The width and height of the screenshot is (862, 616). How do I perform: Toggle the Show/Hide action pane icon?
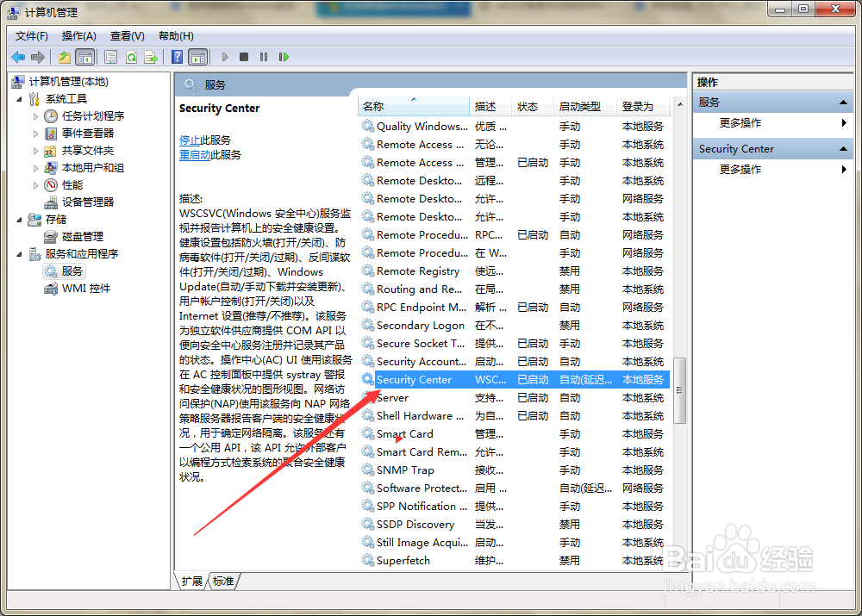[198, 57]
